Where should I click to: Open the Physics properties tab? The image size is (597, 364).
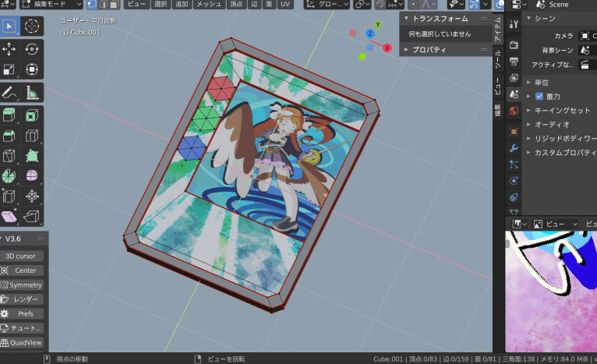pos(514,181)
